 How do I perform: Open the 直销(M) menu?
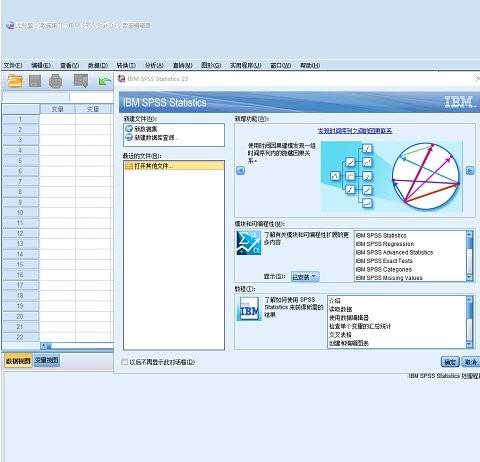pyautogui.click(x=182, y=65)
